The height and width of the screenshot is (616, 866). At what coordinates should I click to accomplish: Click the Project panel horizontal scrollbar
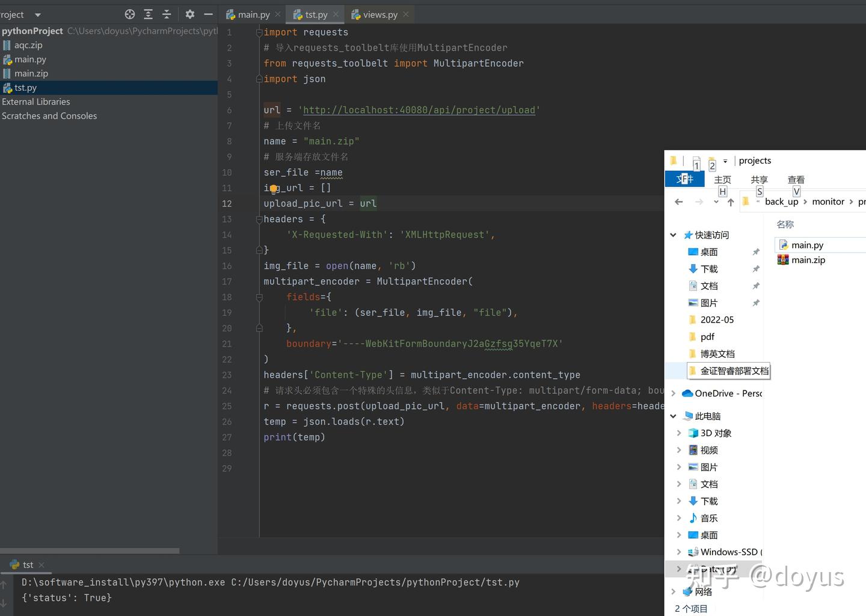click(90, 550)
